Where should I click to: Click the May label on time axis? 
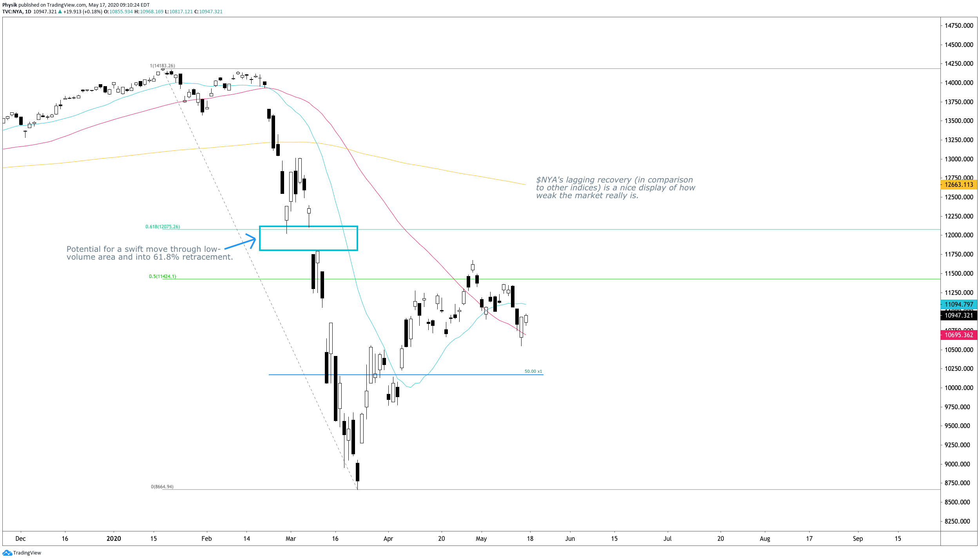(481, 538)
